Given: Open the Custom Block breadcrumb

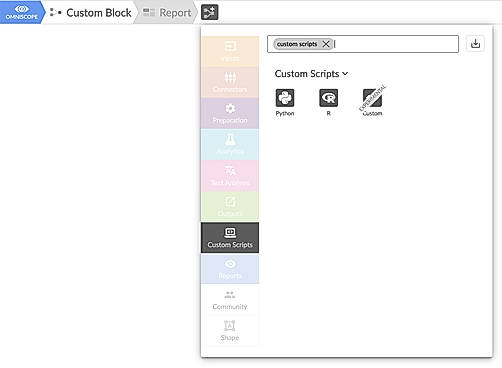Looking at the screenshot, I should 91,13.
